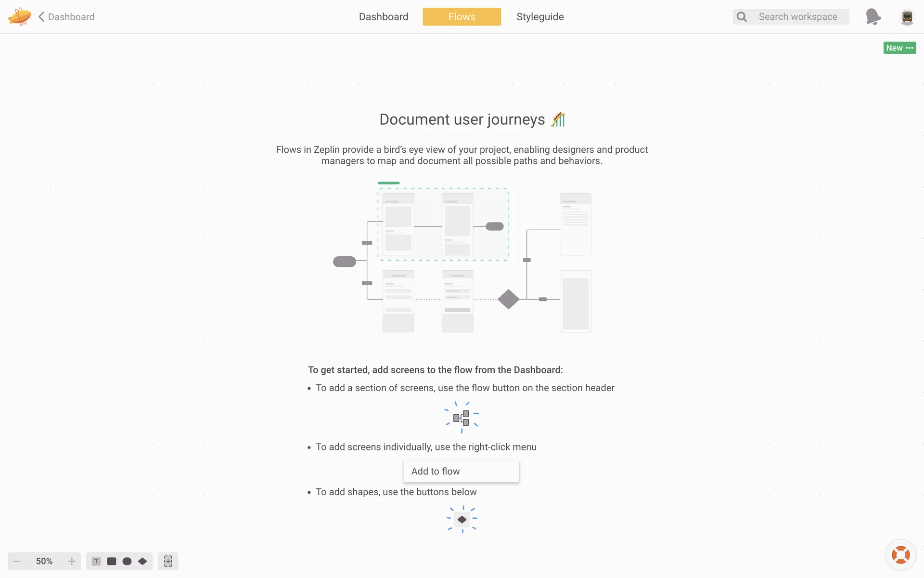Open notifications bell

pyautogui.click(x=873, y=17)
